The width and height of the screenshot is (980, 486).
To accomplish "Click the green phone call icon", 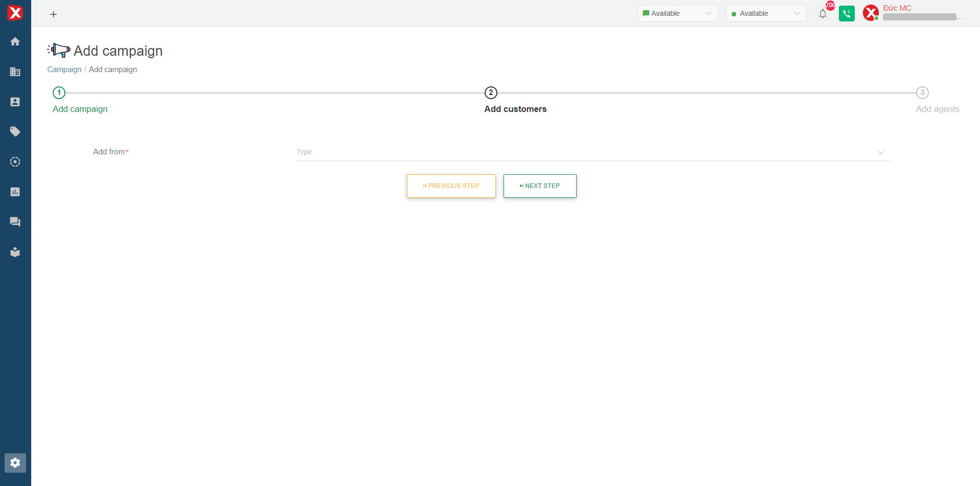I will [847, 13].
